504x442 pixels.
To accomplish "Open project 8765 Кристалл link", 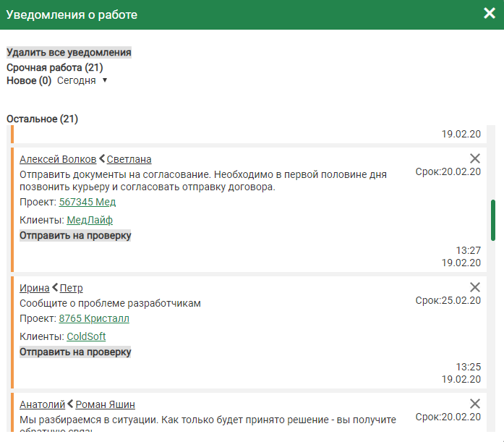I will (94, 318).
